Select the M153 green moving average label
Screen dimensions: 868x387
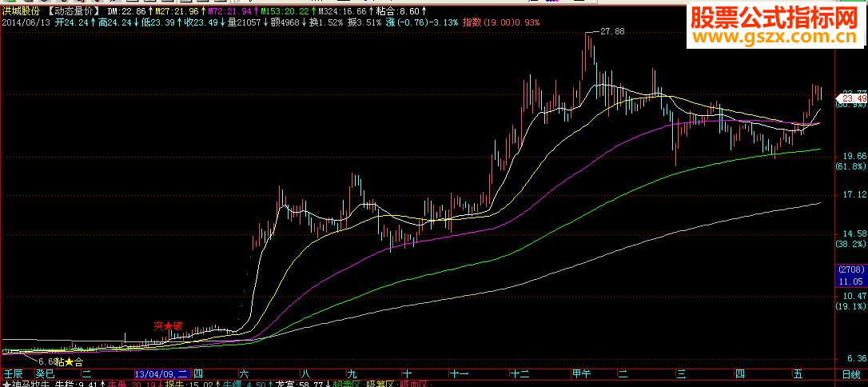pyautogui.click(x=288, y=11)
